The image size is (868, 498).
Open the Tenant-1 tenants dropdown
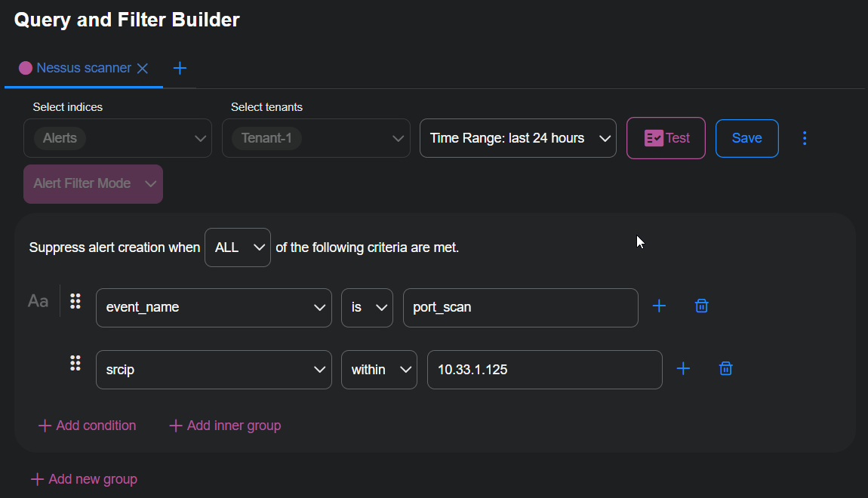tap(315, 138)
